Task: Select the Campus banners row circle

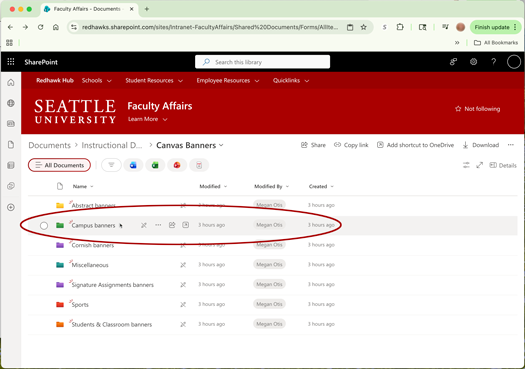Action: [44, 225]
